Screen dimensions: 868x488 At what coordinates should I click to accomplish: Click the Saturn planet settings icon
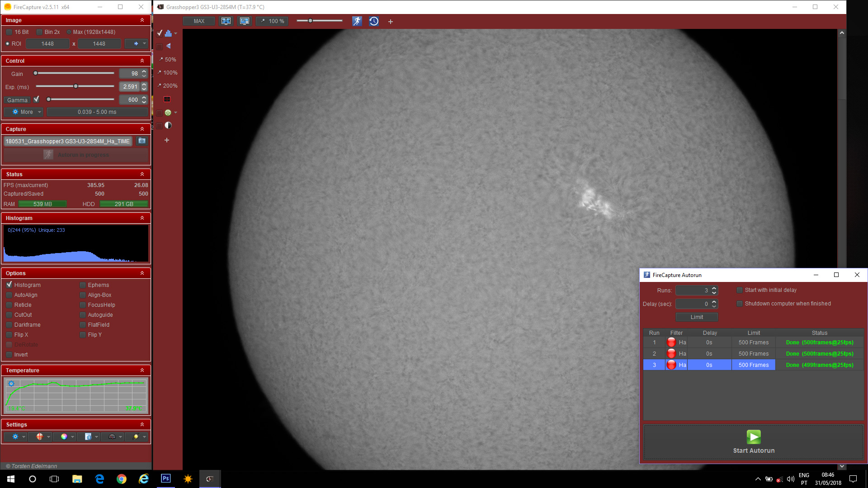point(136,437)
